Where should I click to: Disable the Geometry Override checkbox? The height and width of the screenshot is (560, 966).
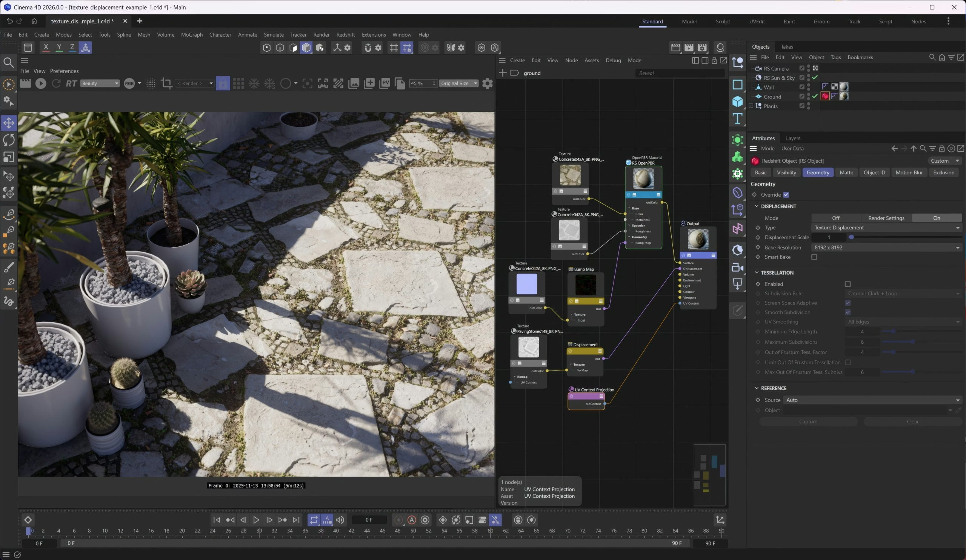[786, 195]
